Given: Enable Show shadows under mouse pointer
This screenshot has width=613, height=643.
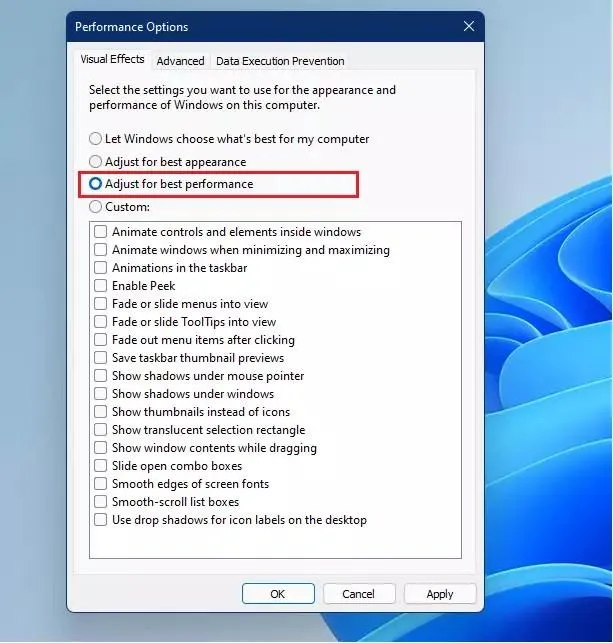Looking at the screenshot, I should click(100, 376).
